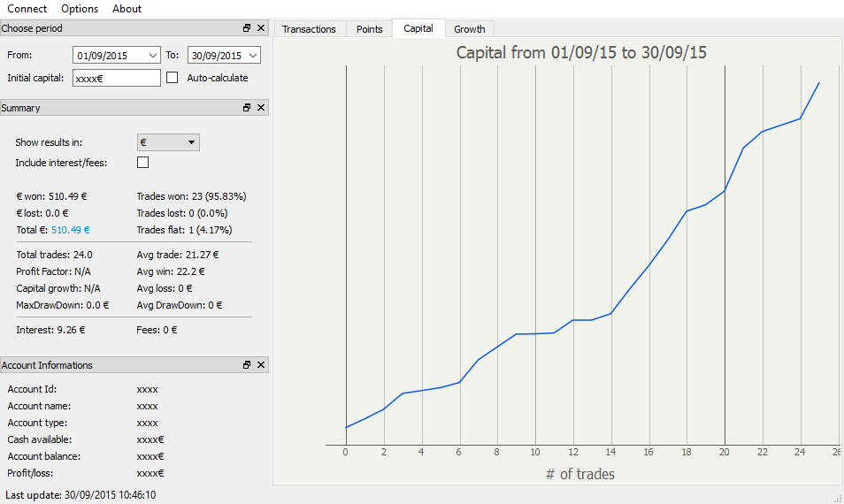Select the Capital tab
Viewport: 844px width, 504px height.
pos(418,28)
